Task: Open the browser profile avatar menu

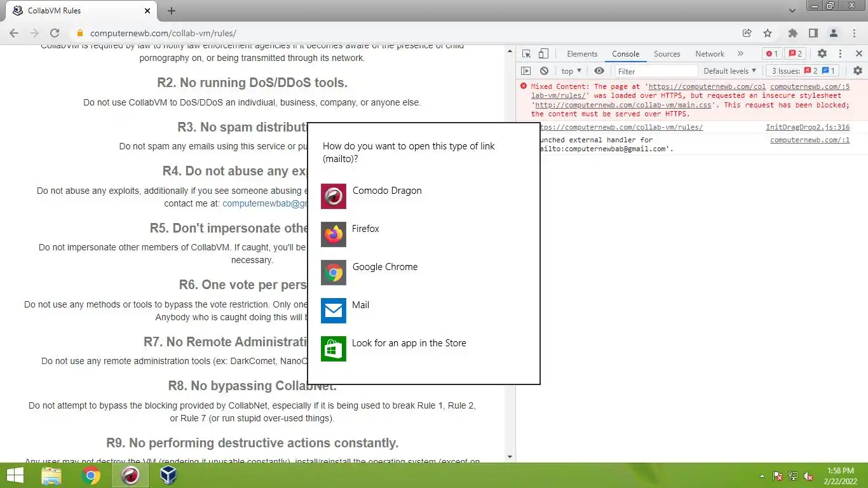Action: click(833, 33)
